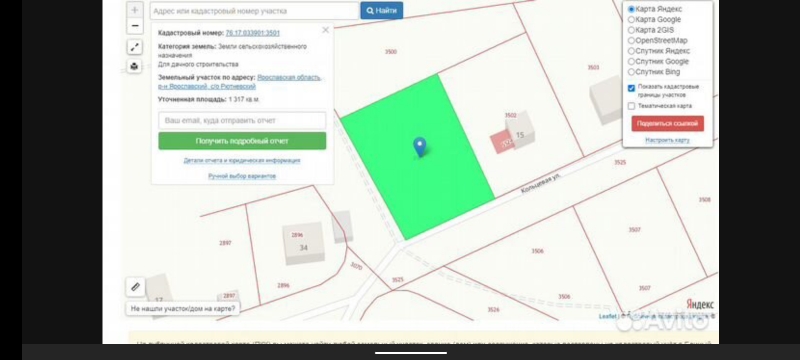Zoom out the map with minus button
The image size is (800, 360).
135,25
